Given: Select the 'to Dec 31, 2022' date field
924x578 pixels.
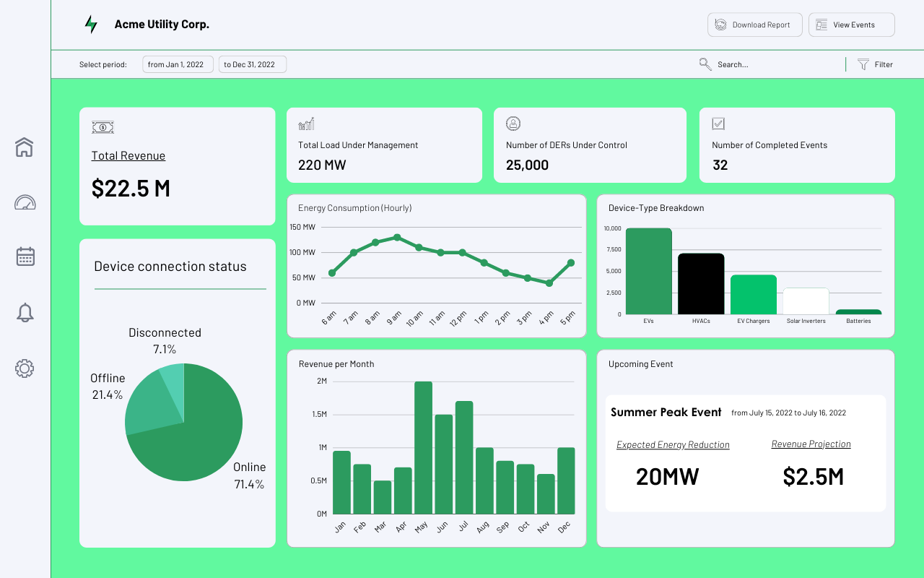Looking at the screenshot, I should click(x=253, y=64).
